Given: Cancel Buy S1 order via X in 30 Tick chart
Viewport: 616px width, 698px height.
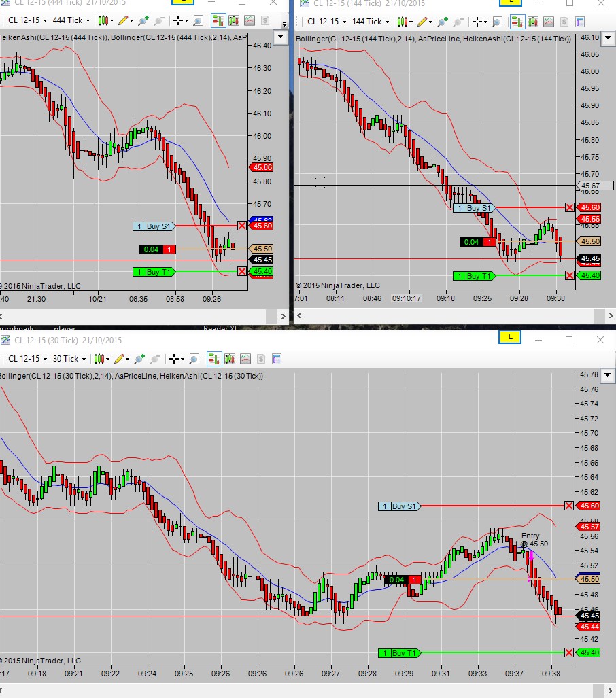Looking at the screenshot, I should [x=569, y=506].
